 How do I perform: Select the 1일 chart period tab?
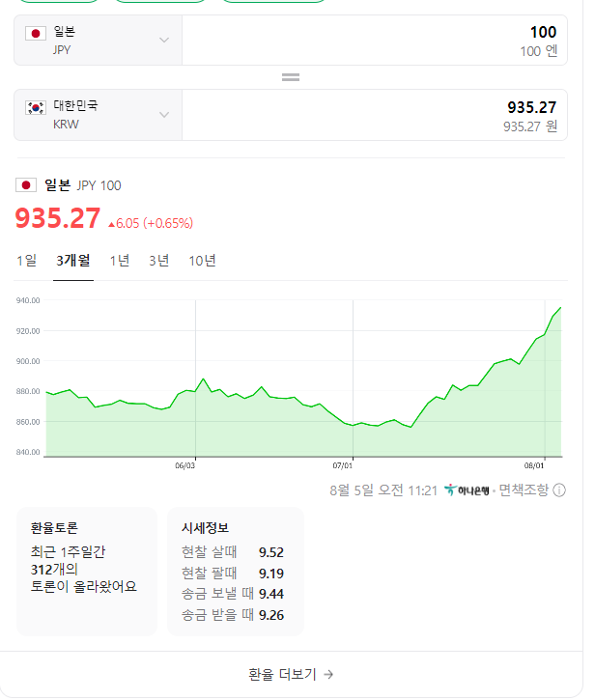(26, 261)
